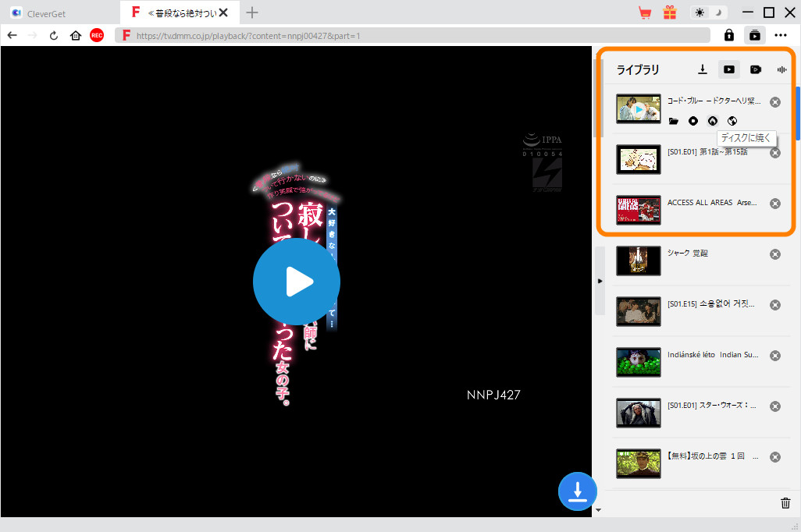Select the ACCESS ALL AREAS title text
The width and height of the screenshot is (801, 532).
coord(711,202)
